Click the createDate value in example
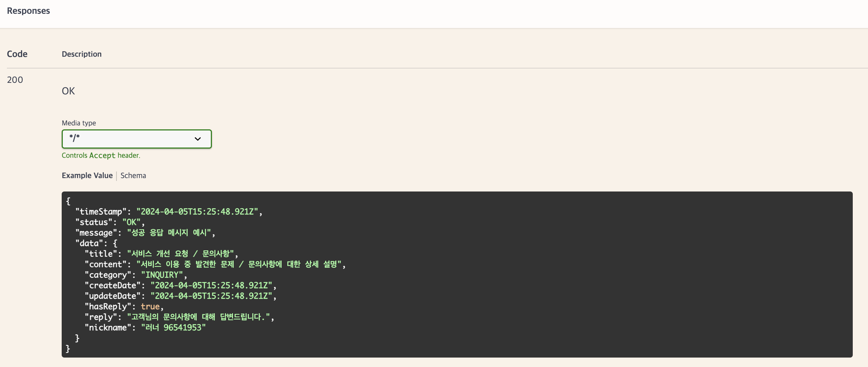This screenshot has height=367, width=868. (211, 285)
